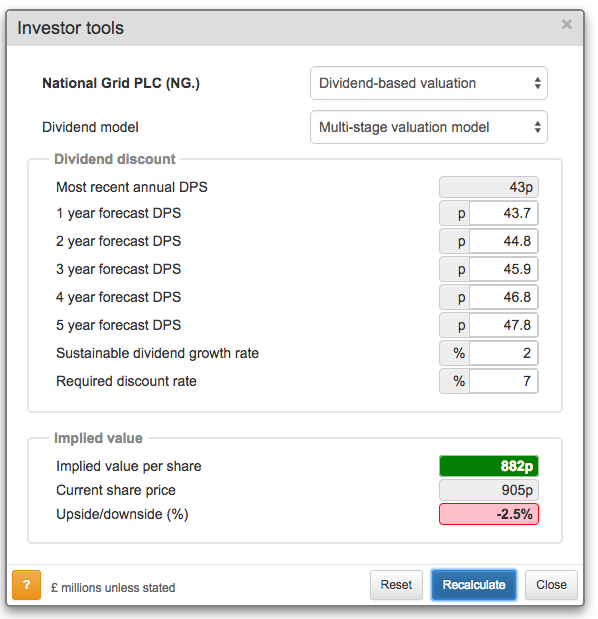598x619 pixels.
Task: Click the '%' prefix of Sustainable dividend growth rate
Action: coord(454,353)
